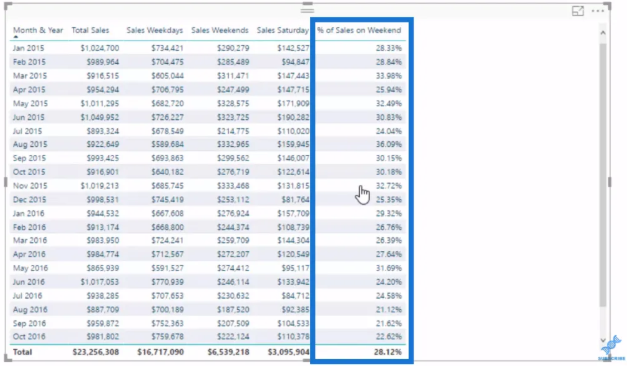Sort by Sales Weekends column header
The height and width of the screenshot is (366, 631).
[x=220, y=30]
